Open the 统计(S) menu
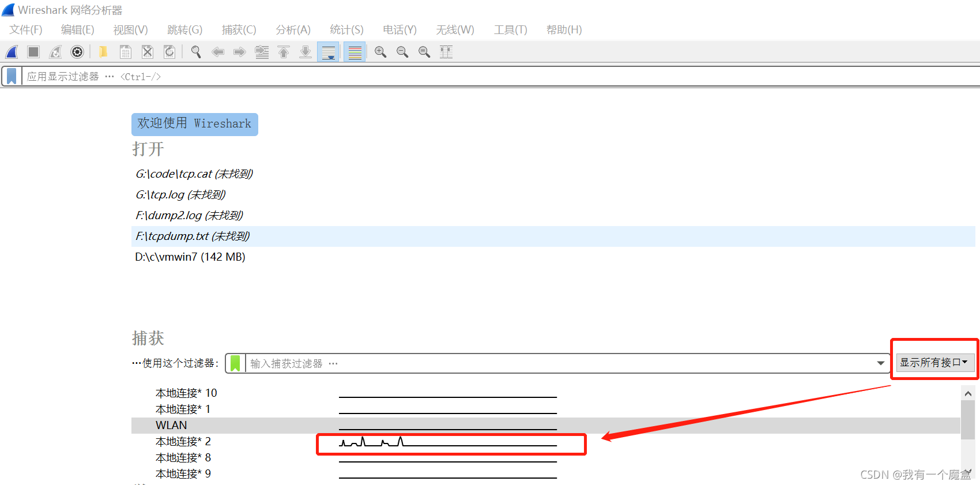Image resolution: width=980 pixels, height=485 pixels. coord(347,29)
